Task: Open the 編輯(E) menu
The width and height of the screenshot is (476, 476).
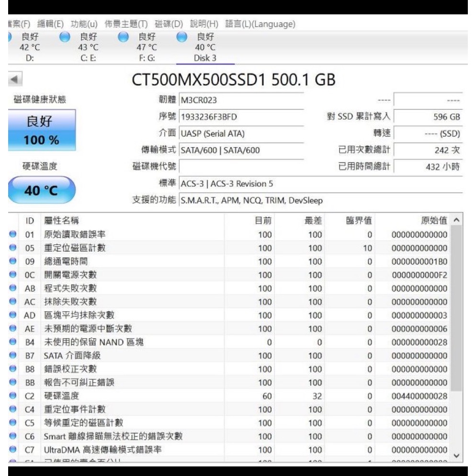Action: (x=50, y=24)
